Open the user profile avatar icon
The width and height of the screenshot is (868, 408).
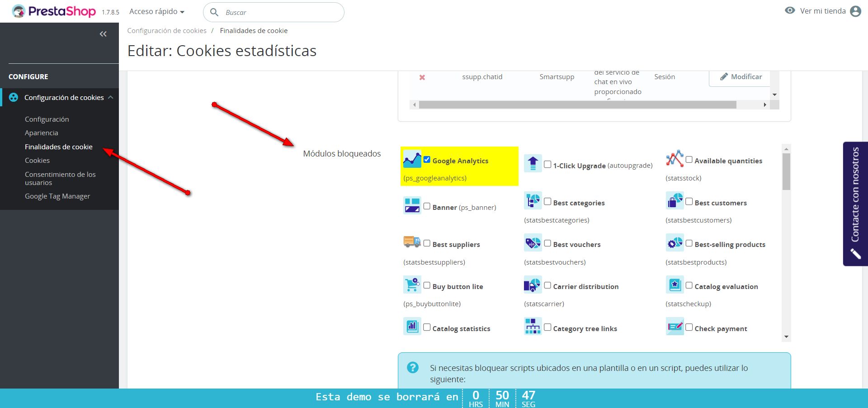tap(855, 11)
